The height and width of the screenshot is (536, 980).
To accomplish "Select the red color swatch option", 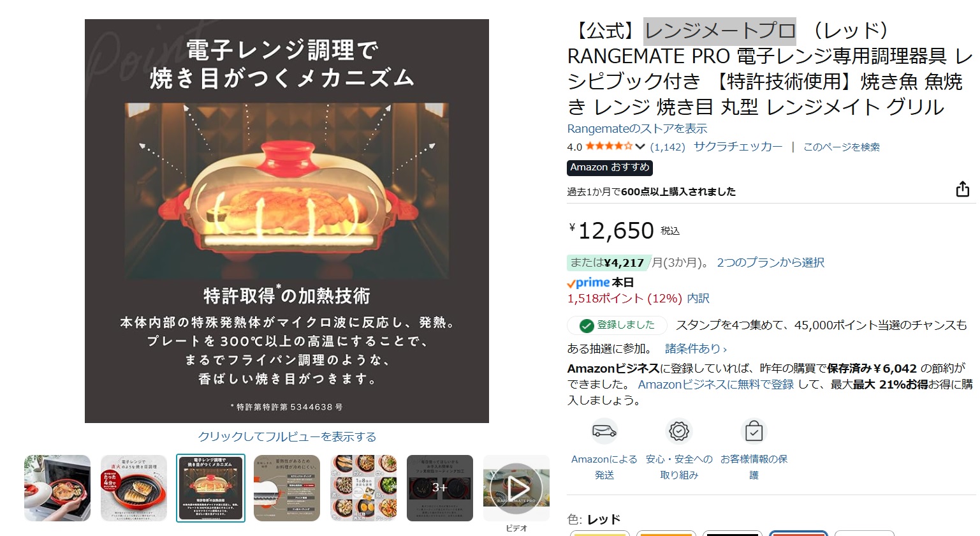I will [798, 533].
